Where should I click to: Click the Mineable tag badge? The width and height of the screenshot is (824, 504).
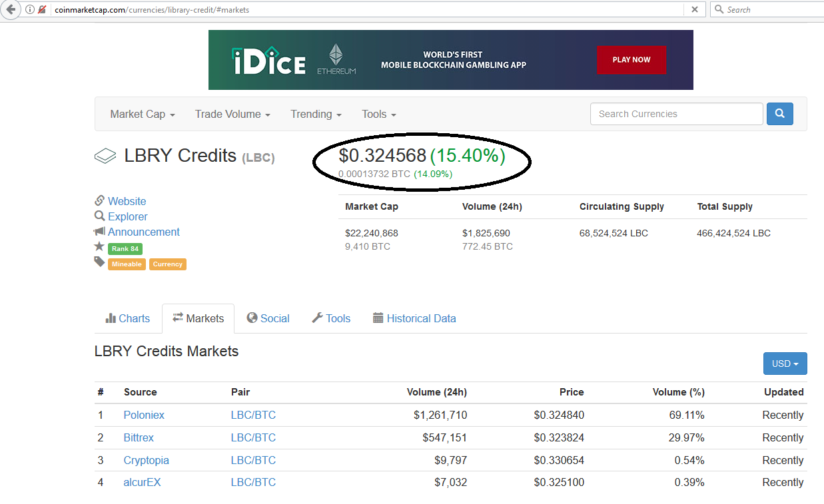[x=127, y=264]
